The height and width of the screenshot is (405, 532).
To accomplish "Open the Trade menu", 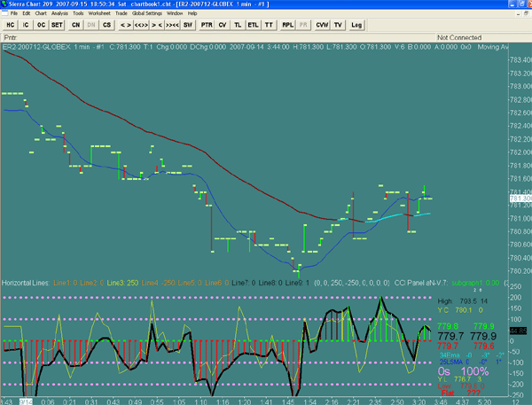I will click(x=121, y=13).
